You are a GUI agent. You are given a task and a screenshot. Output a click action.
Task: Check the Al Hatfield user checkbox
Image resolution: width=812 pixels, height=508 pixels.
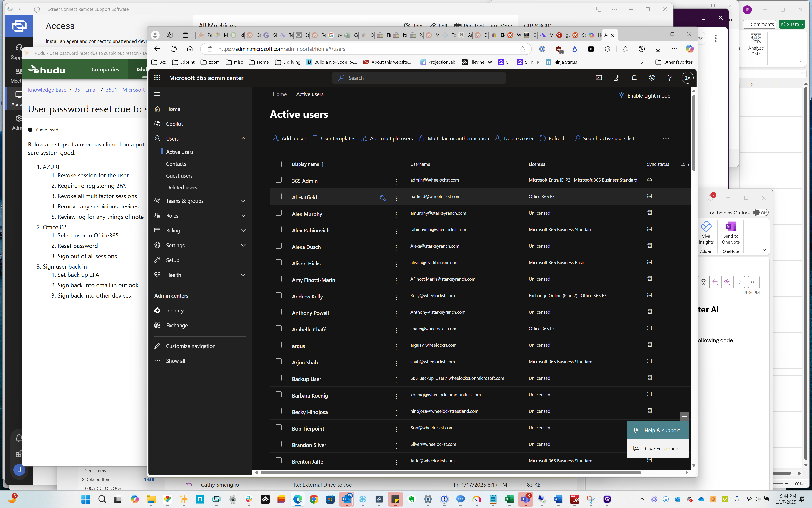point(278,196)
